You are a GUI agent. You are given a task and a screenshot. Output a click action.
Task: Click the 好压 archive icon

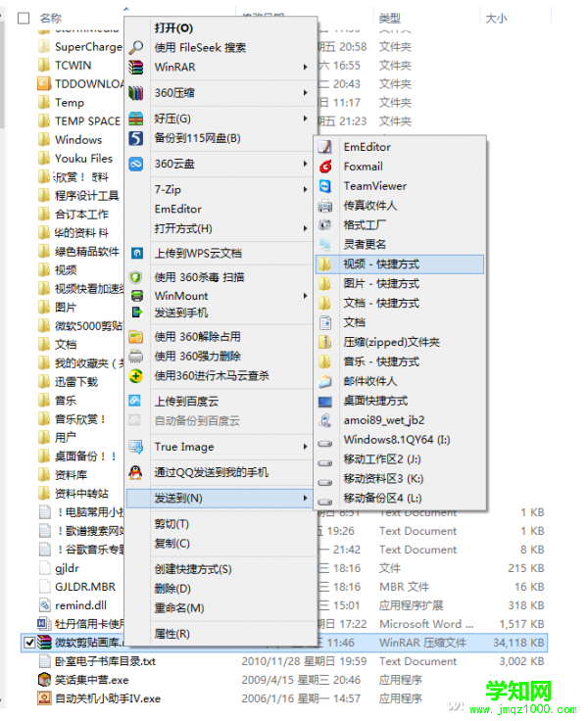(136, 119)
